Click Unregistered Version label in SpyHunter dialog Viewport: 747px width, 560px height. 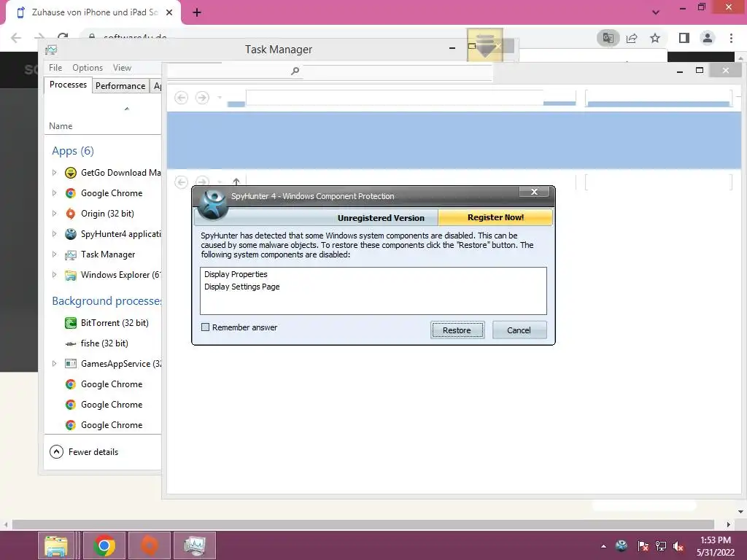pyautogui.click(x=381, y=217)
